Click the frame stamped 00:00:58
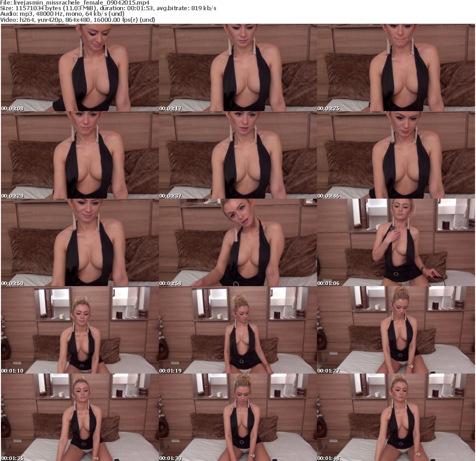The height and width of the screenshot is (461, 476). pos(238,242)
